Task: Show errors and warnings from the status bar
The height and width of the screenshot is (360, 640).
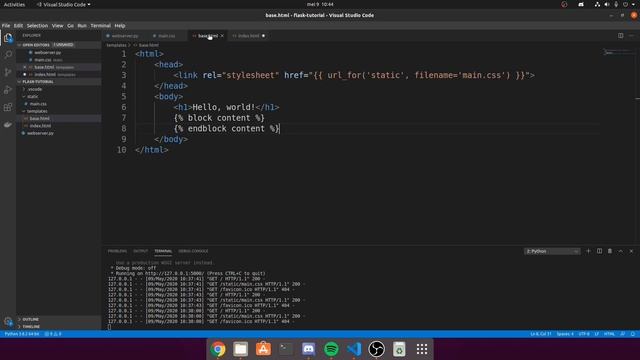Action: click(53, 334)
